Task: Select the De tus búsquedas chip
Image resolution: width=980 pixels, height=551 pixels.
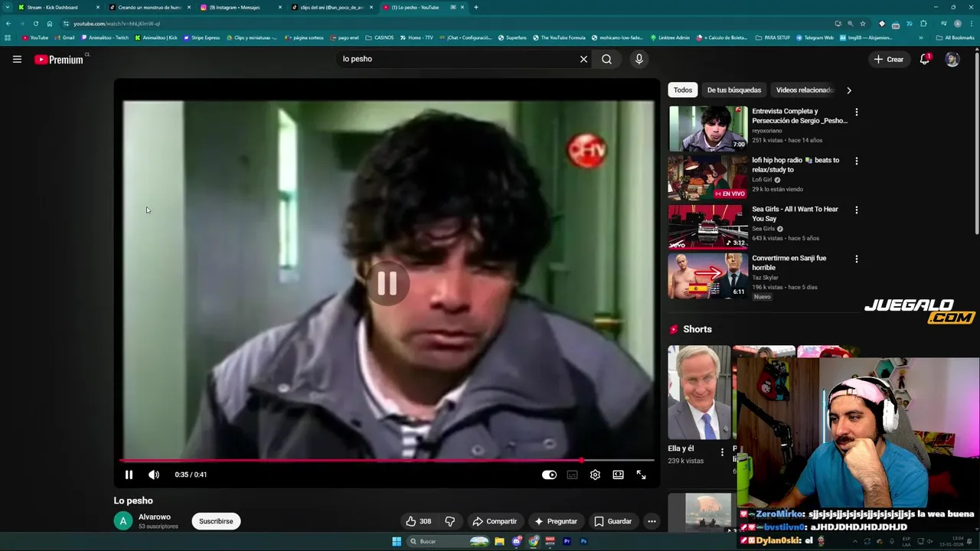Action: pos(734,90)
